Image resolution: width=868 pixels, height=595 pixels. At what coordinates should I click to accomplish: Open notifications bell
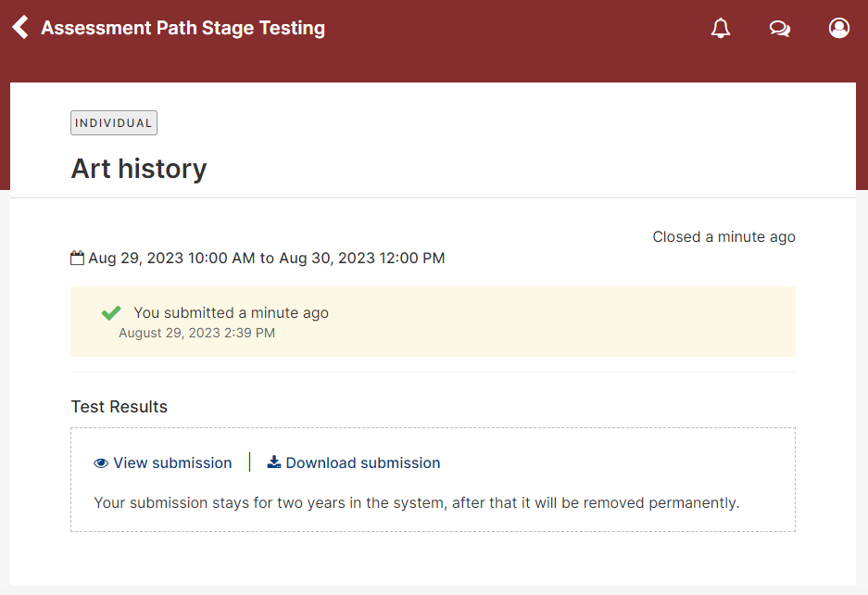(720, 28)
